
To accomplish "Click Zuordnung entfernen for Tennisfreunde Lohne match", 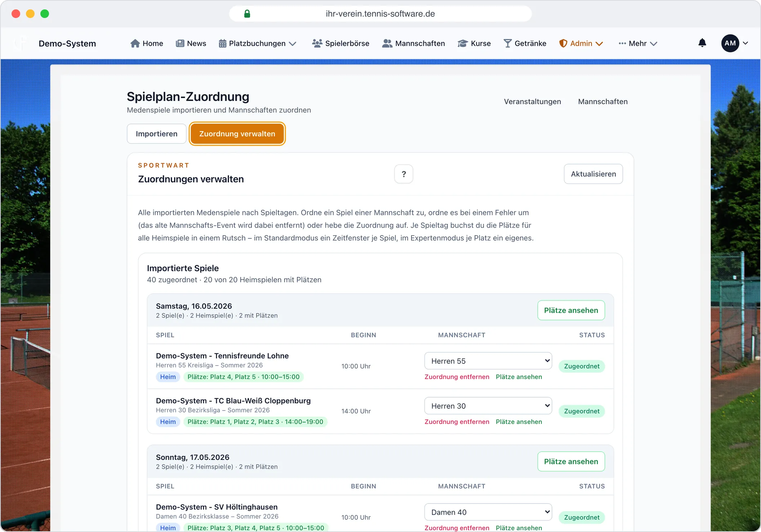I will (457, 377).
